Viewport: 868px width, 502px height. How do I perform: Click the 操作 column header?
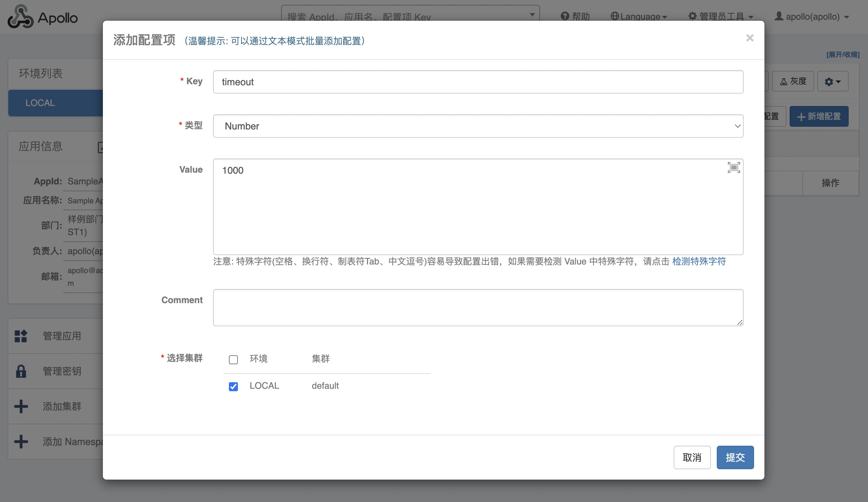click(830, 183)
